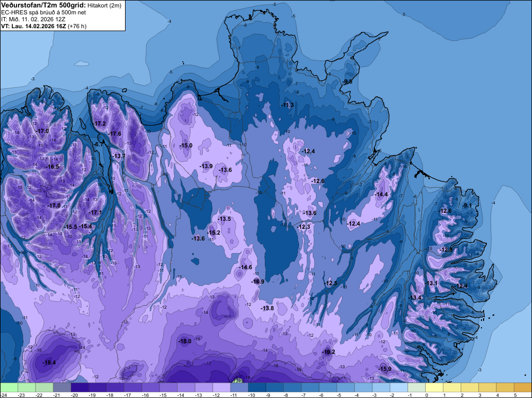Click the -17.1 temperature label

pos(96,212)
